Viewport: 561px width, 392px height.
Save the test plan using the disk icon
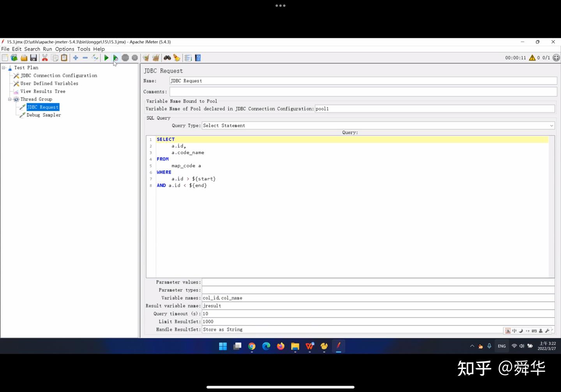(33, 58)
